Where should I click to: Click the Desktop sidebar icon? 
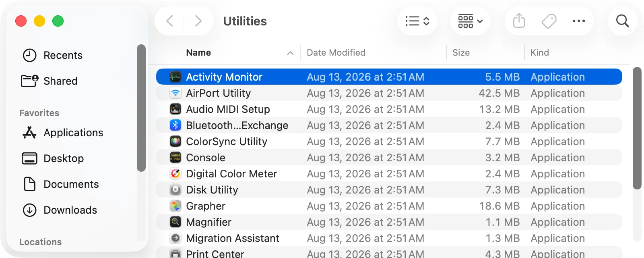29,158
